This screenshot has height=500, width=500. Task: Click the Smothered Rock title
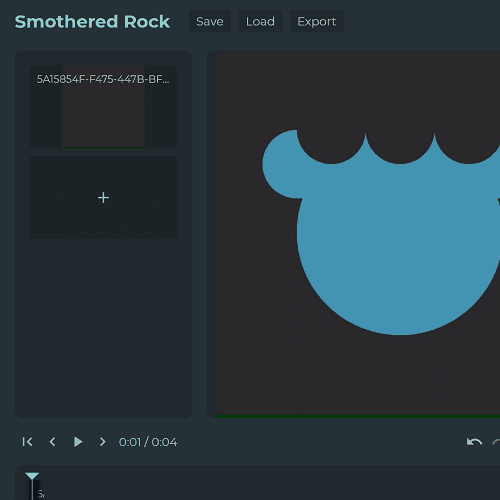pyautogui.click(x=92, y=22)
